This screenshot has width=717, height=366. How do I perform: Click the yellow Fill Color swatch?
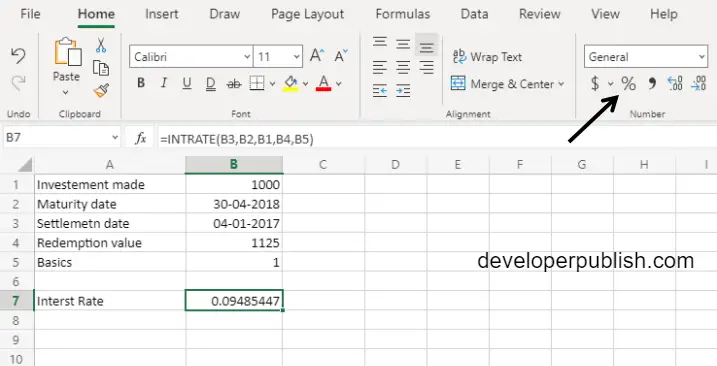point(291,84)
